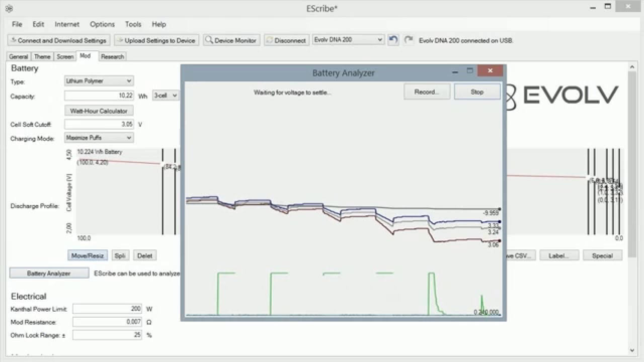Image resolution: width=644 pixels, height=362 pixels.
Task: Click the Disconnect button
Action: 286,40
